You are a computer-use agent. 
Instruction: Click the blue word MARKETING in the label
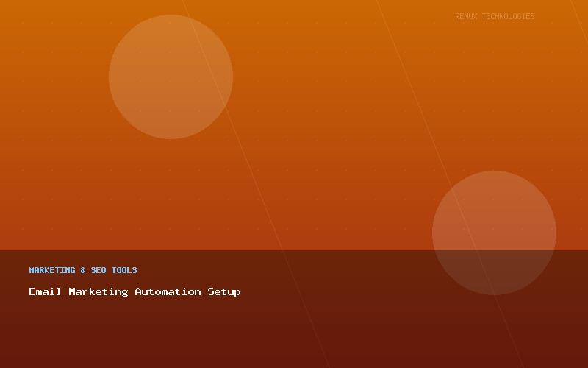pos(52,270)
